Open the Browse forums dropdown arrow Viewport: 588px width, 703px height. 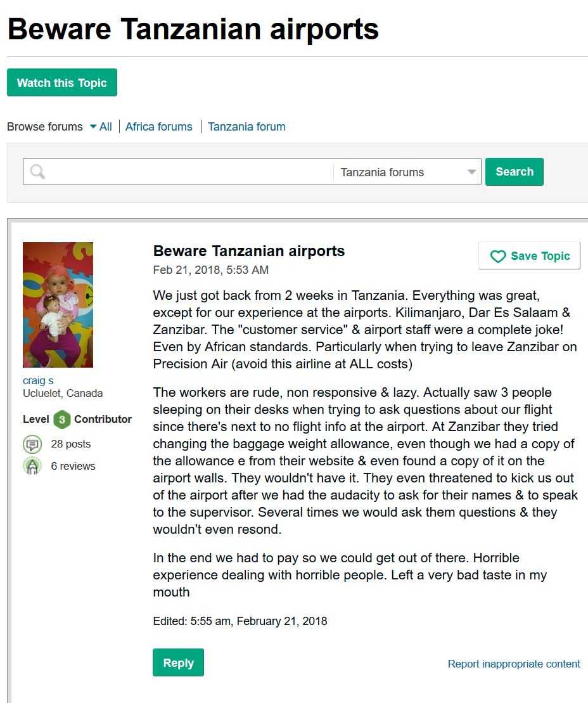pos(93,126)
